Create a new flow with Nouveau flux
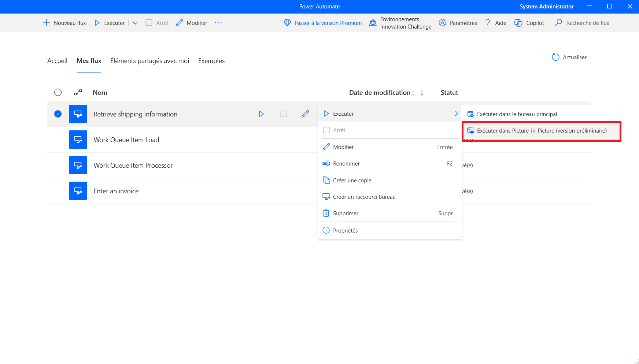 (64, 23)
